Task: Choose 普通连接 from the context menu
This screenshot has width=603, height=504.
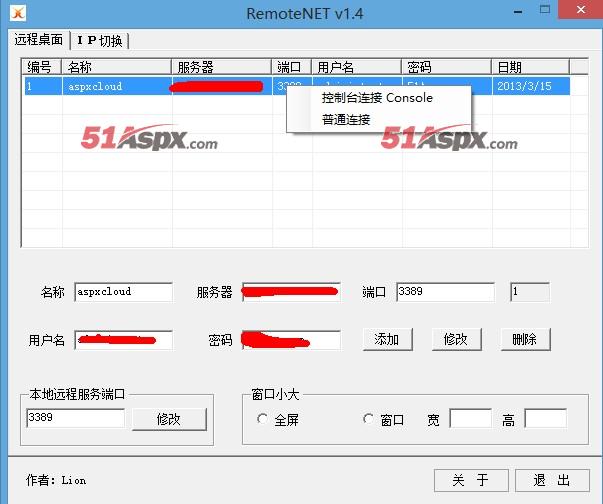Action: coord(346,120)
